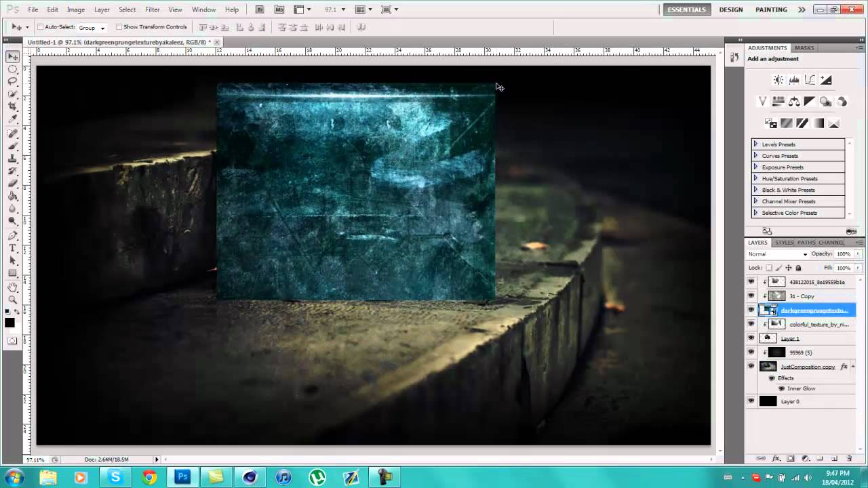This screenshot has height=488, width=868.
Task: Hide the 438122015_8e19559b1e layer
Action: [x=751, y=282]
